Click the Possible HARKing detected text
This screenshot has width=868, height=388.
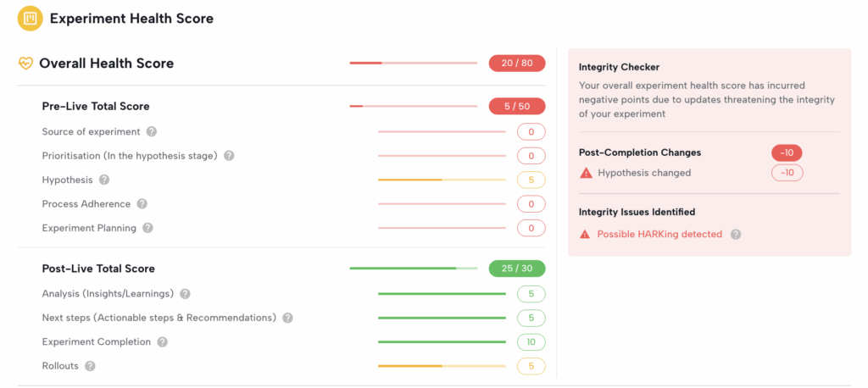[x=659, y=234]
